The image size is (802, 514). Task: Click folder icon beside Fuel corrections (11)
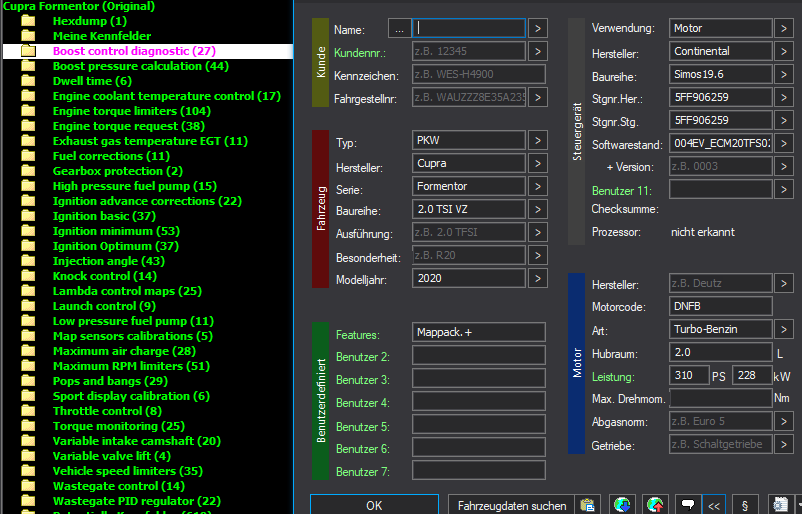coord(28,156)
